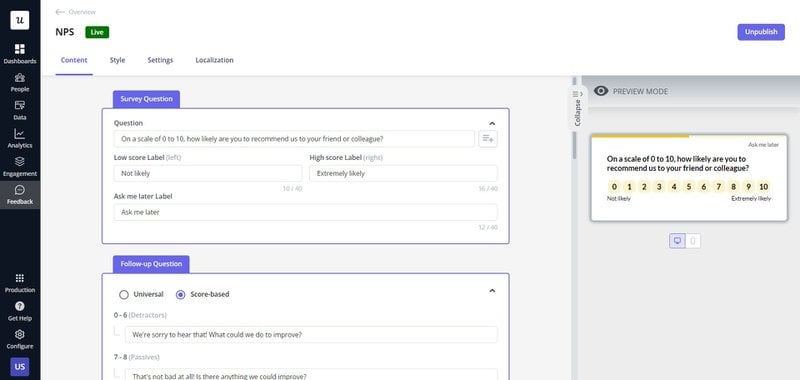Switch to the Localization tab
This screenshot has width=800, height=380.
click(x=214, y=60)
